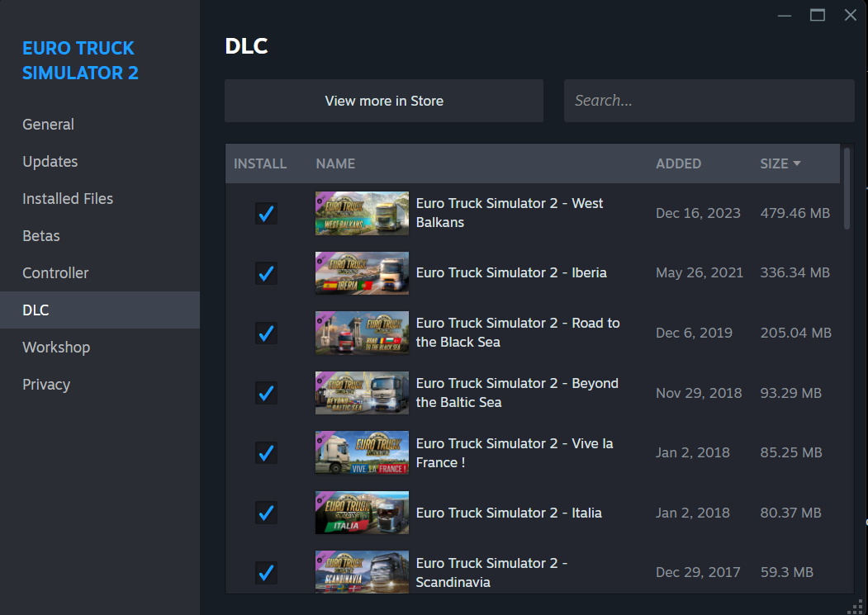
Task: Toggle Road to the Black Sea install checkbox
Action: [x=266, y=333]
